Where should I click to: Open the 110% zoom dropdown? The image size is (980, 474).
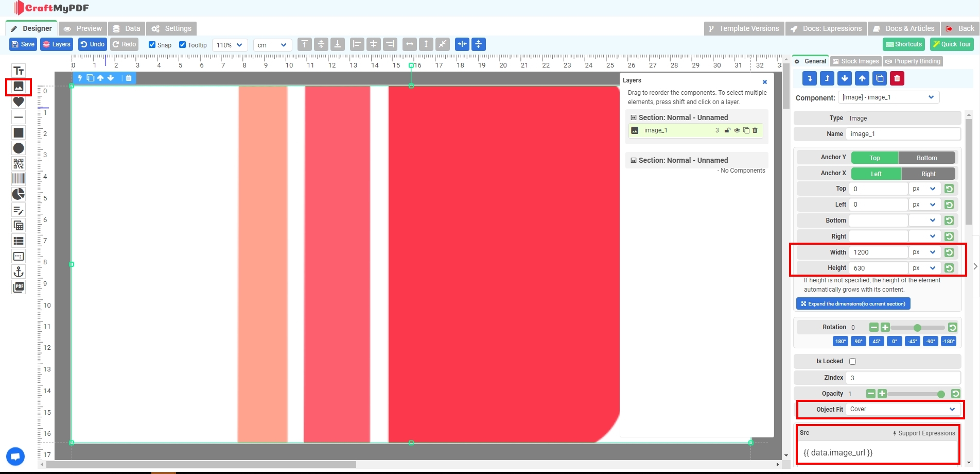click(x=230, y=45)
